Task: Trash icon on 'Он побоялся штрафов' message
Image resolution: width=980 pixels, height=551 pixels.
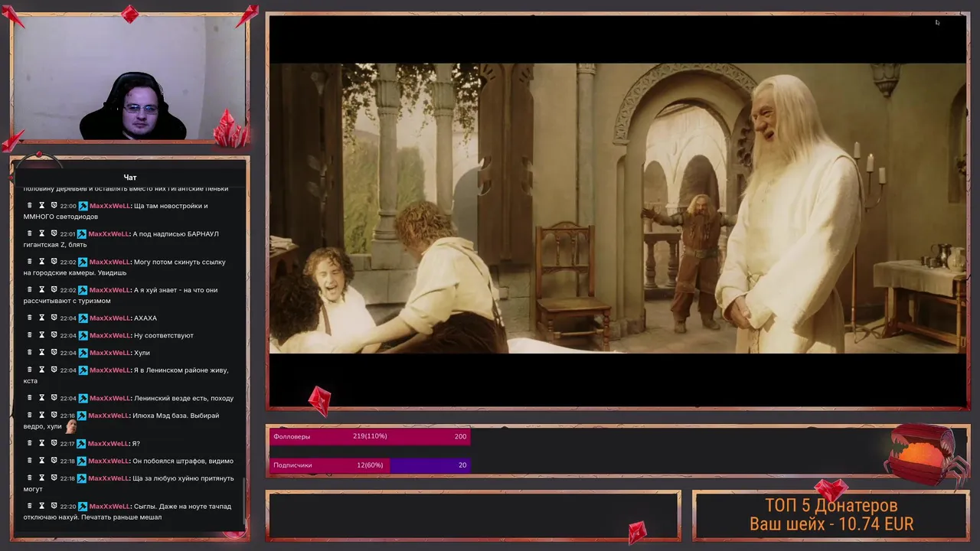Action: click(29, 461)
